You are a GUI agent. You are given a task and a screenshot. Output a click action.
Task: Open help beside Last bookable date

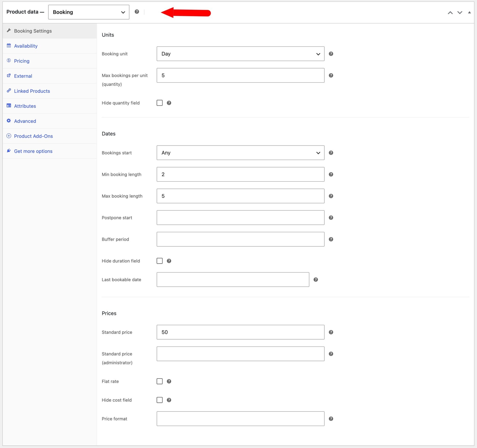pos(316,279)
